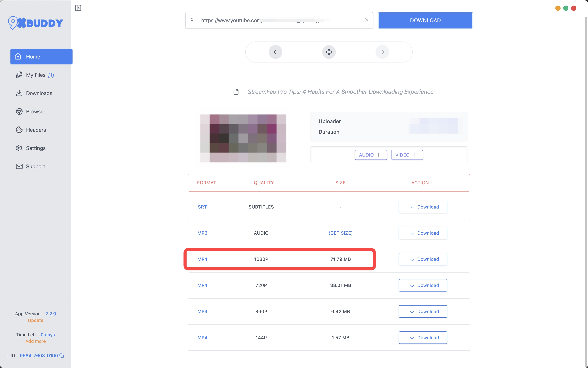Viewport: 588px width, 368px height.
Task: Click the (GET SIZE) link for MP3
Action: [x=340, y=233]
